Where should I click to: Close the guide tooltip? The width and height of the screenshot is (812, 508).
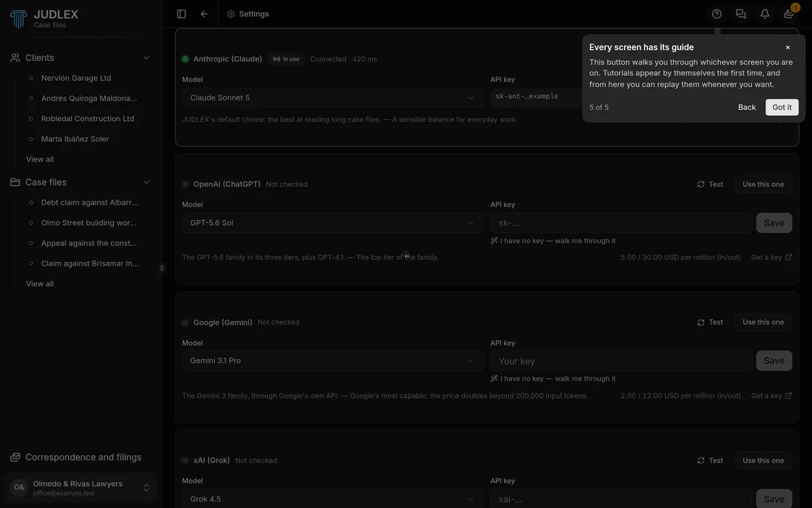[x=788, y=47]
